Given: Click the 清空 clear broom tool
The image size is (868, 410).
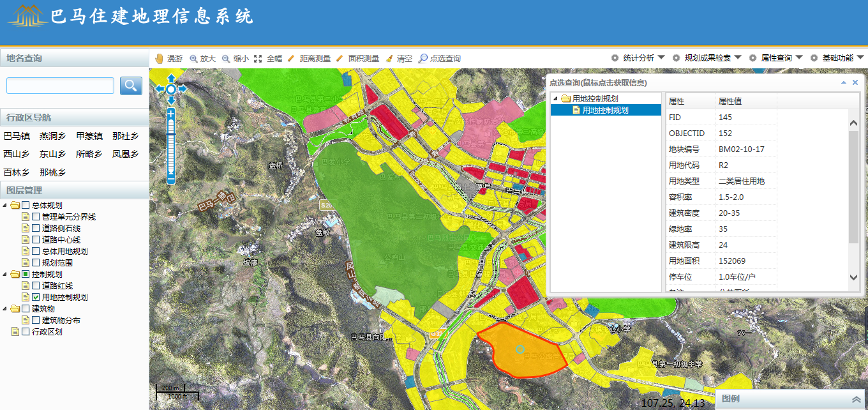Looking at the screenshot, I should 399,59.
